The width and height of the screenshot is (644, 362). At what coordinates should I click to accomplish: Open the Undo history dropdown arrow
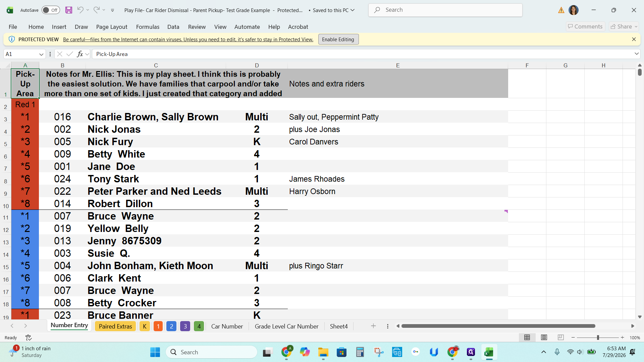(x=88, y=10)
